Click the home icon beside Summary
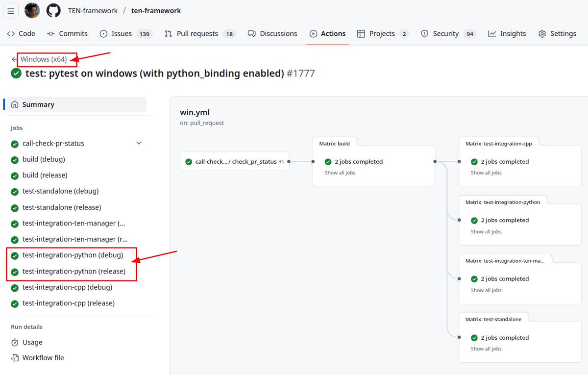 click(15, 104)
